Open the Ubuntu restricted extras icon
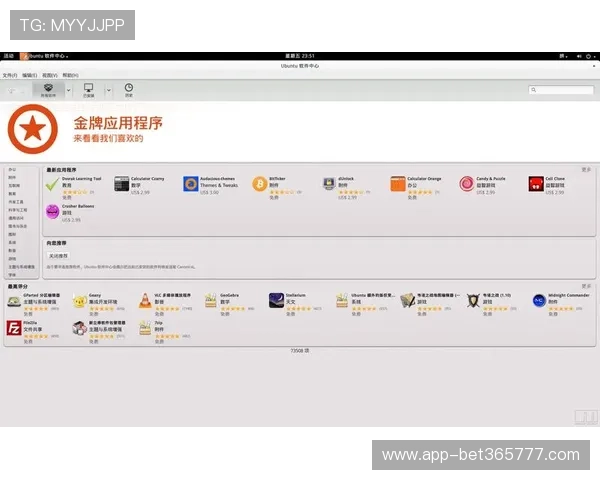Screen dimensions: 600x480 pos(342,301)
